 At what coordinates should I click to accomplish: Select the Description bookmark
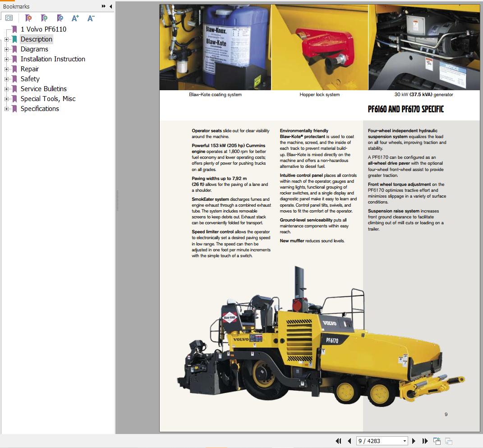point(37,39)
